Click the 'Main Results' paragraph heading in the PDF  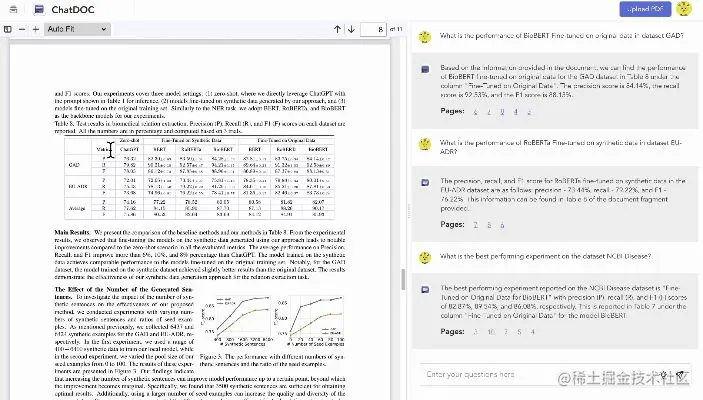point(72,232)
